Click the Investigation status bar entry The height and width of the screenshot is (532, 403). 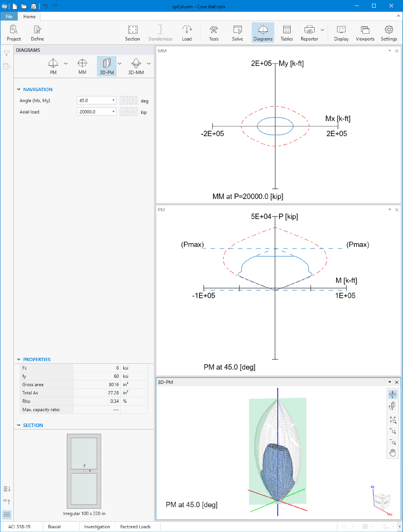pos(97,526)
